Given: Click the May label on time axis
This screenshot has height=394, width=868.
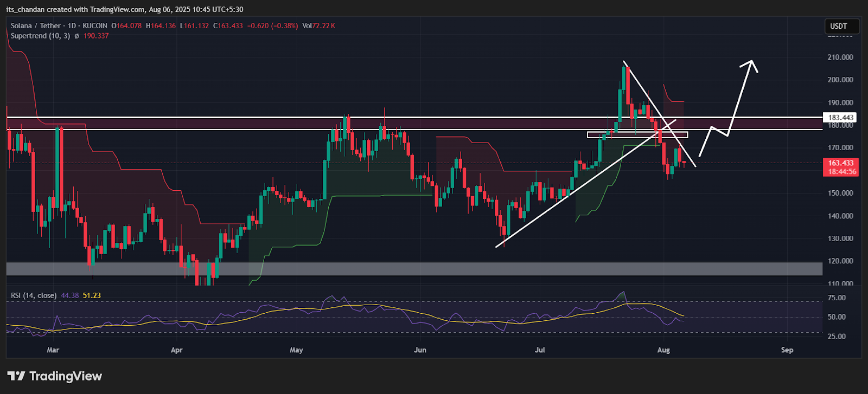Looking at the screenshot, I should coord(296,350).
